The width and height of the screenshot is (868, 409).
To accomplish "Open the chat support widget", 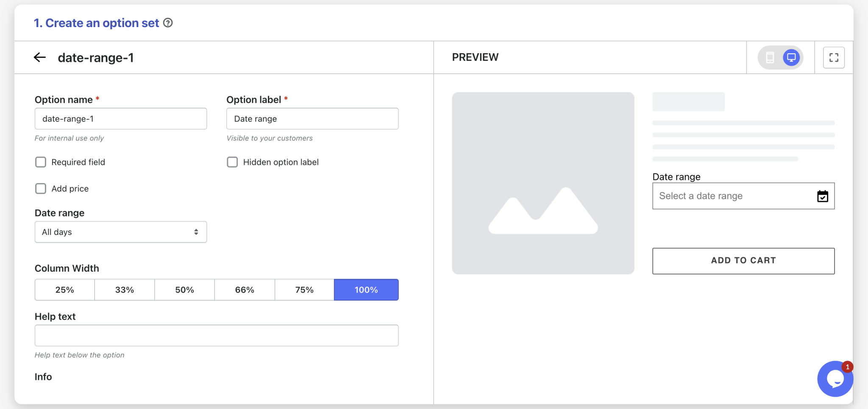I will click(835, 379).
